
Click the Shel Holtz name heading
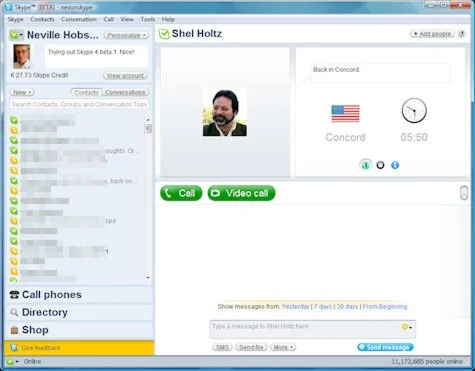tap(197, 34)
